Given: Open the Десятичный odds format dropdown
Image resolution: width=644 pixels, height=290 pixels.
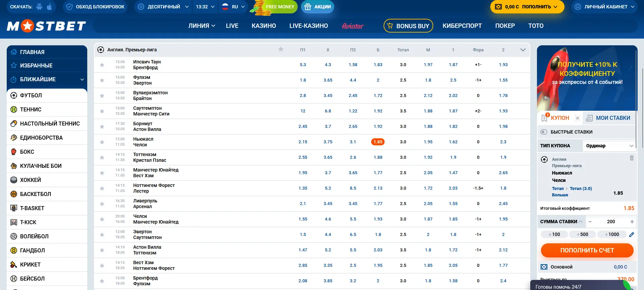Looking at the screenshot, I should (163, 7).
